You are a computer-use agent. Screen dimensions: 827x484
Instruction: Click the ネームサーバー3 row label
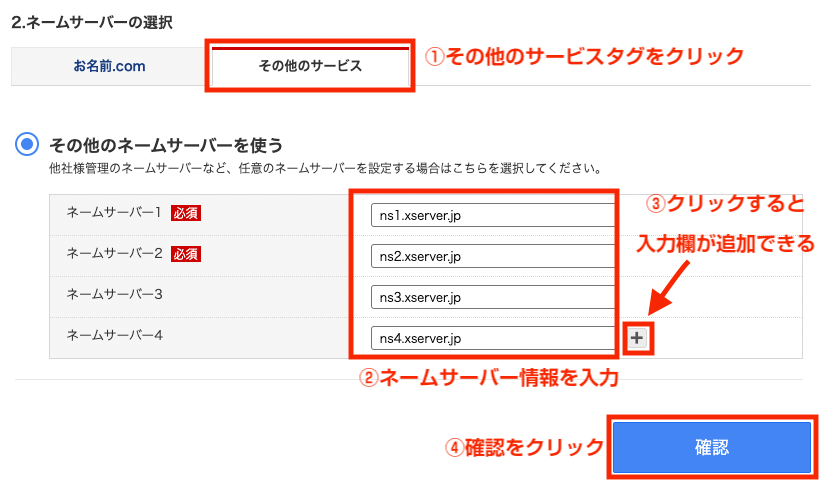click(x=114, y=295)
